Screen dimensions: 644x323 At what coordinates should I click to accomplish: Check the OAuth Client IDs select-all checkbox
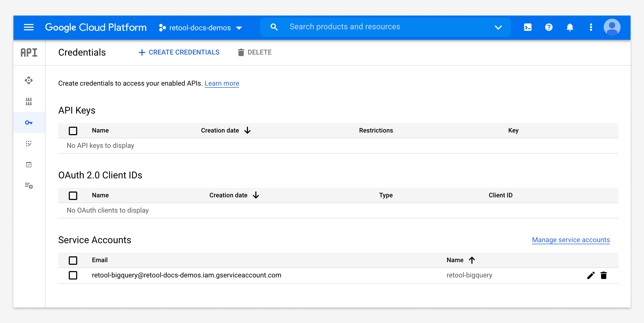click(x=73, y=195)
